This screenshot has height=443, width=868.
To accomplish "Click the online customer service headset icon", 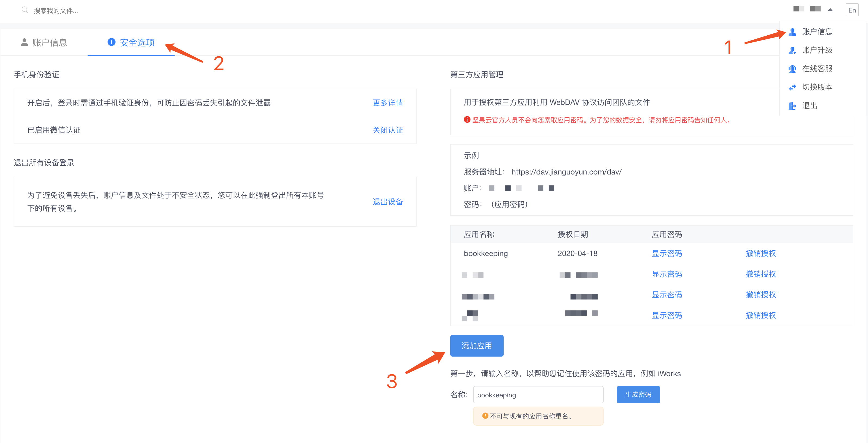I will click(x=792, y=69).
